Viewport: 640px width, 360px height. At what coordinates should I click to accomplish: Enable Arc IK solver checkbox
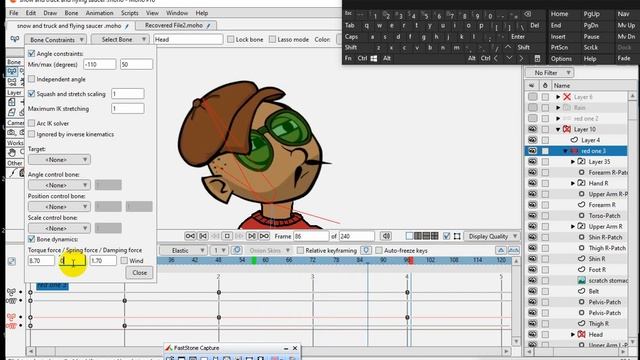31,123
